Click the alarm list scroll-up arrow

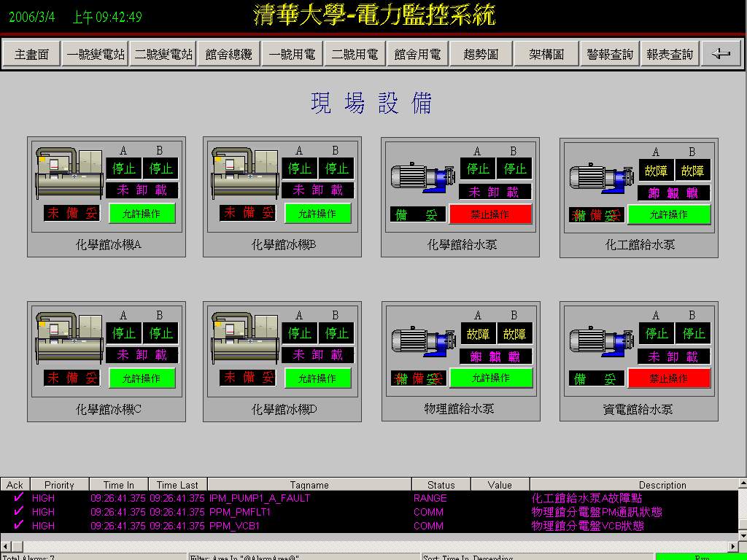click(743, 483)
